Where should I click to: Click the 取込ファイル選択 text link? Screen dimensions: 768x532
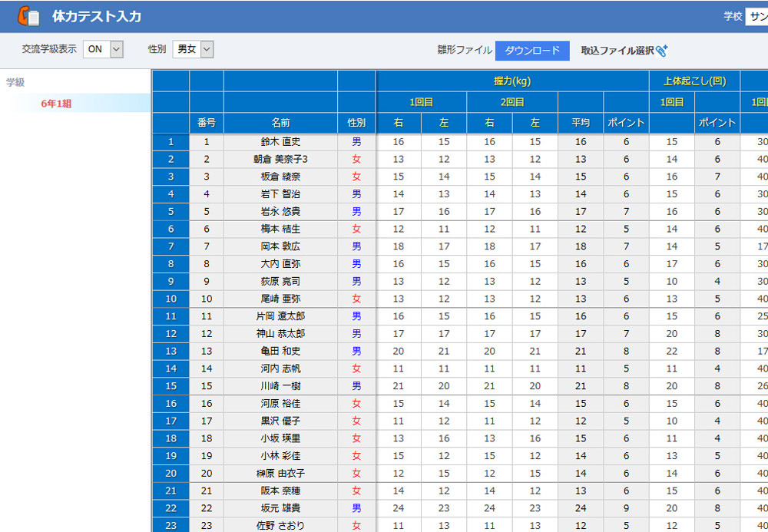click(x=617, y=50)
